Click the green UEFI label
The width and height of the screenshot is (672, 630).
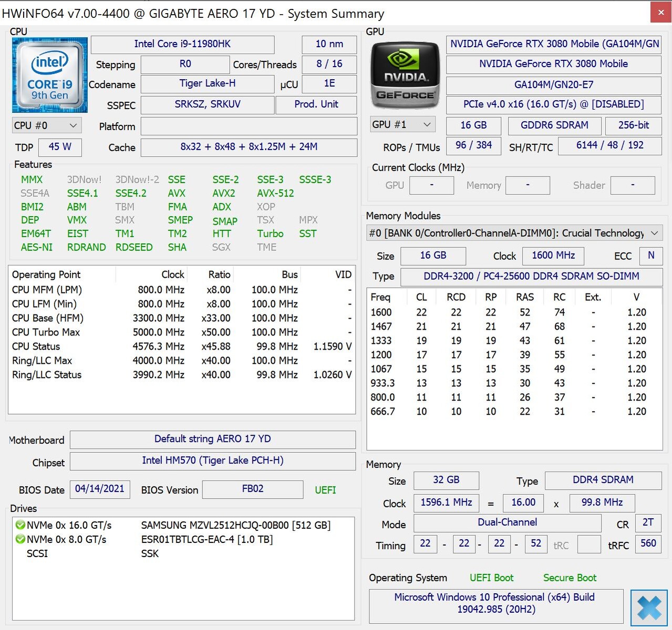click(x=325, y=490)
